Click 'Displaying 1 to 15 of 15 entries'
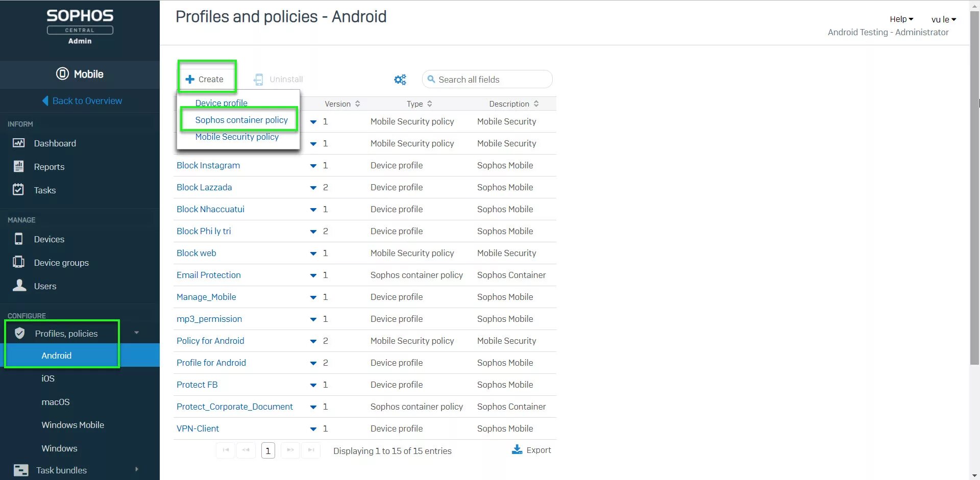This screenshot has width=980, height=480. (393, 451)
